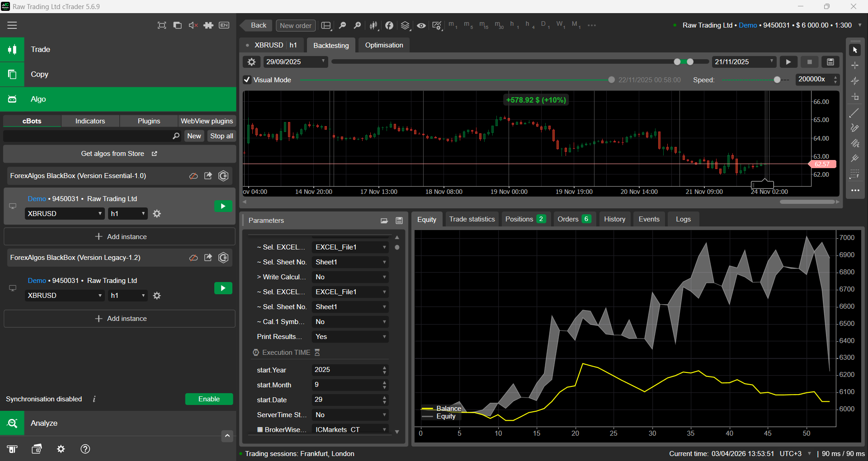
Task: Open instance settings gear for Legacy-1.2 cBot
Action: pyautogui.click(x=157, y=296)
